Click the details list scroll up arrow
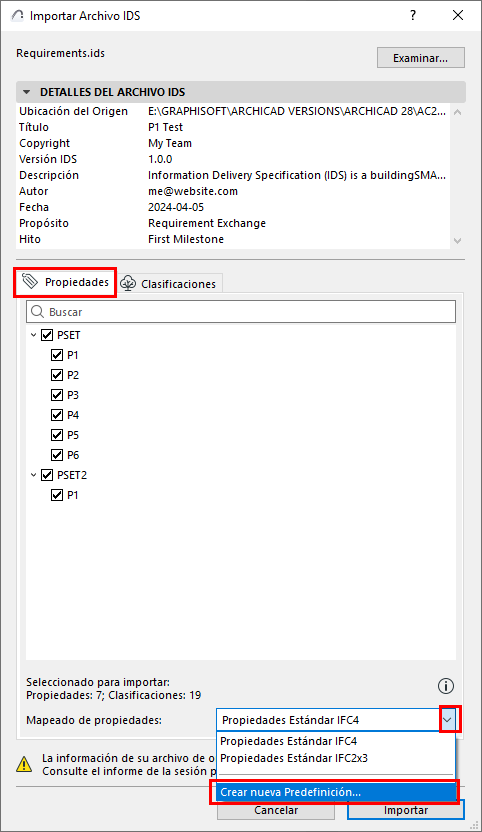482x832 pixels. click(458, 112)
